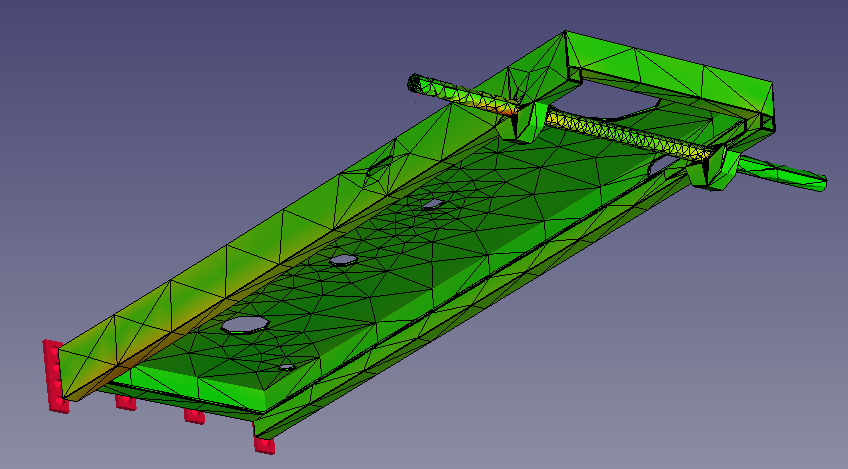The width and height of the screenshot is (848, 469).
Task: Click the large red fixed constraint marker
Action: [54, 375]
